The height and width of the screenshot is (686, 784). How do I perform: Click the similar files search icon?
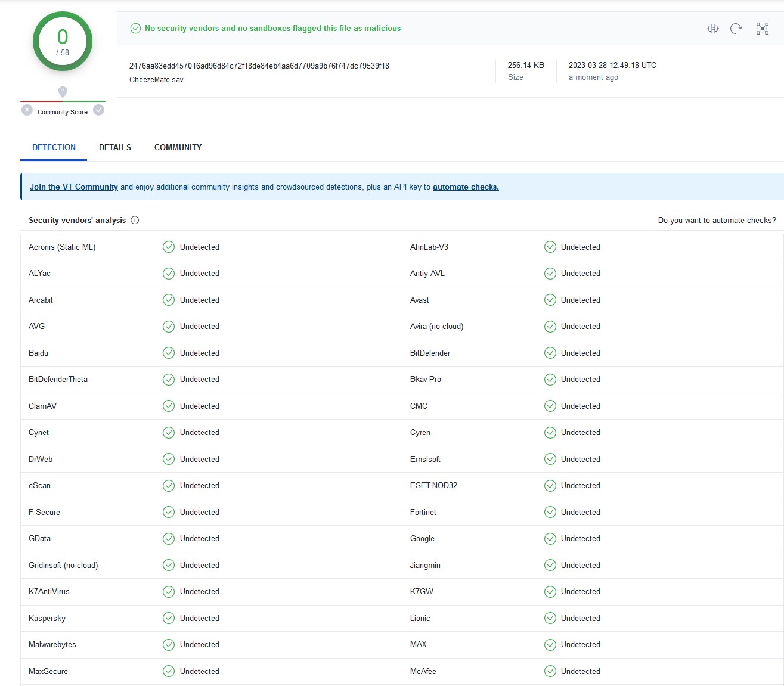tap(713, 29)
